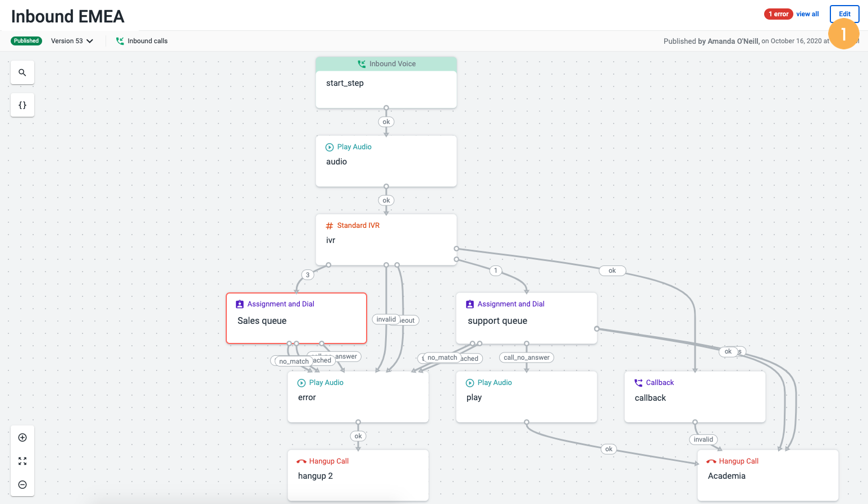The width and height of the screenshot is (868, 504).
Task: Click the ok label below start_step
Action: click(x=386, y=122)
